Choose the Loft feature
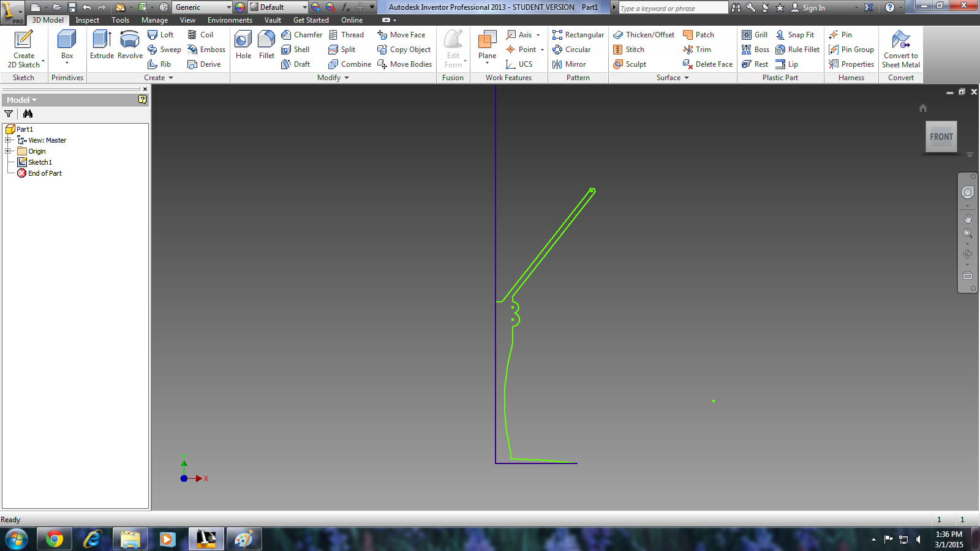The width and height of the screenshot is (980, 551). (x=161, y=35)
